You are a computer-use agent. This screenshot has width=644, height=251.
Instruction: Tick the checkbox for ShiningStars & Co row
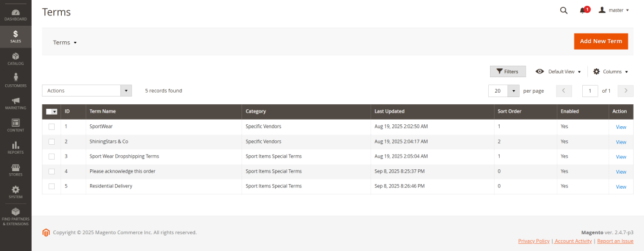52,142
